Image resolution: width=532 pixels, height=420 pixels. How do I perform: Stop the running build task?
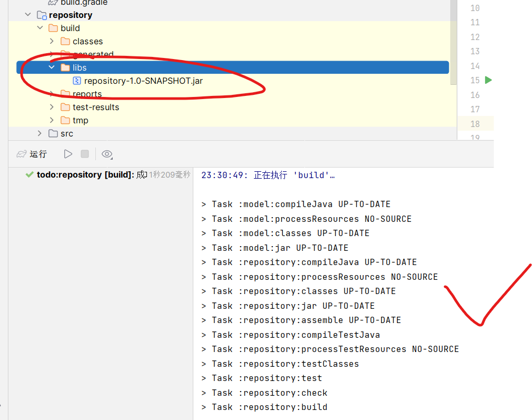[85, 154]
